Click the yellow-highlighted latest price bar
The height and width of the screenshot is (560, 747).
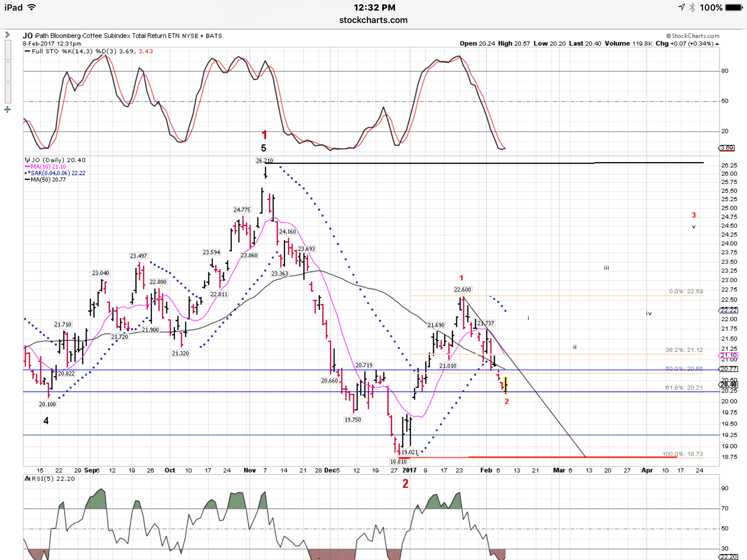(505, 385)
